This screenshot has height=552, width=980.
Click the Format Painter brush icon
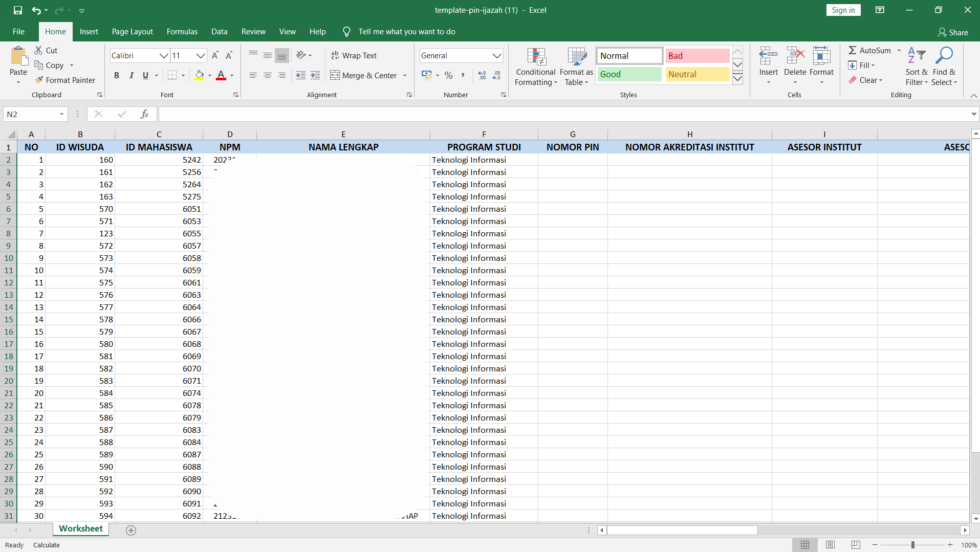[39, 80]
